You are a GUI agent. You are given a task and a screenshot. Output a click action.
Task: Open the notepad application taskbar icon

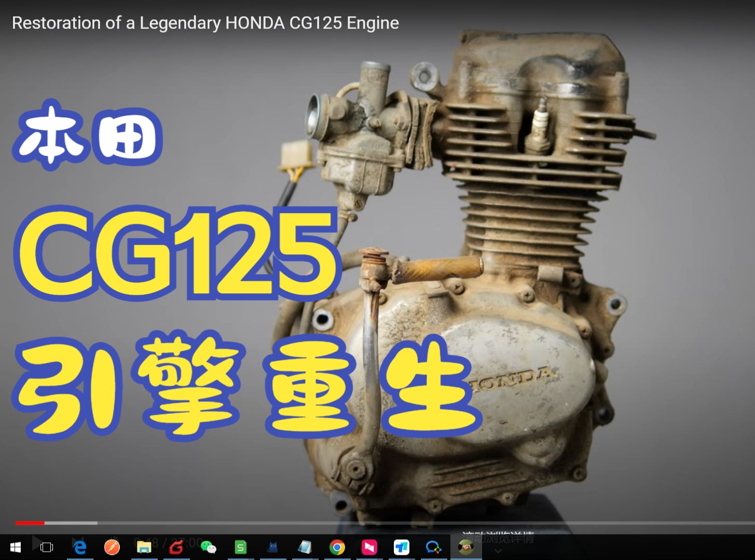(x=305, y=547)
